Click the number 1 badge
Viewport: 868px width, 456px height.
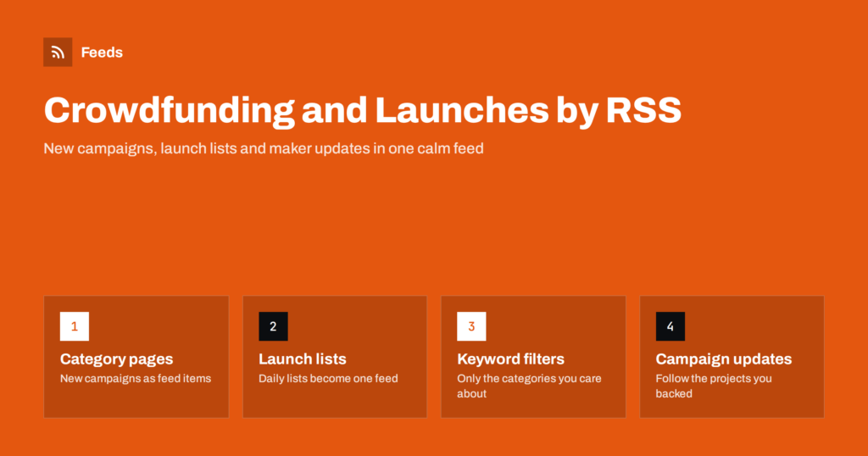pos(75,326)
